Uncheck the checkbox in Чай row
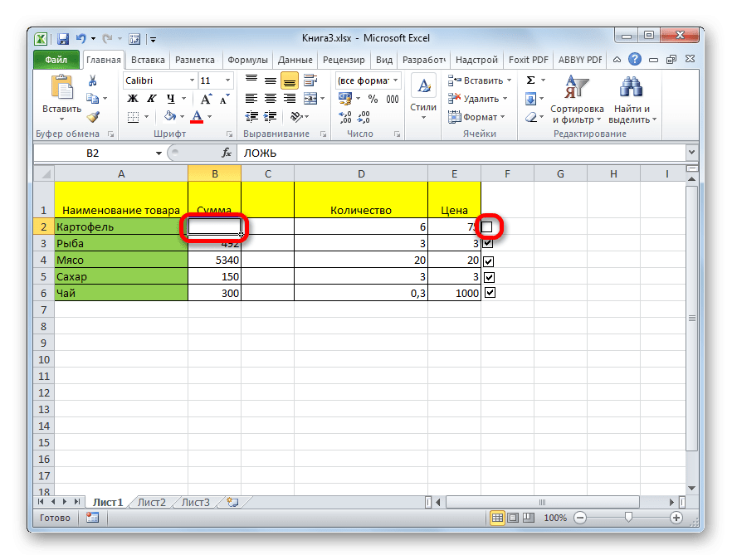Viewport: 732px width, 560px height. click(x=490, y=293)
